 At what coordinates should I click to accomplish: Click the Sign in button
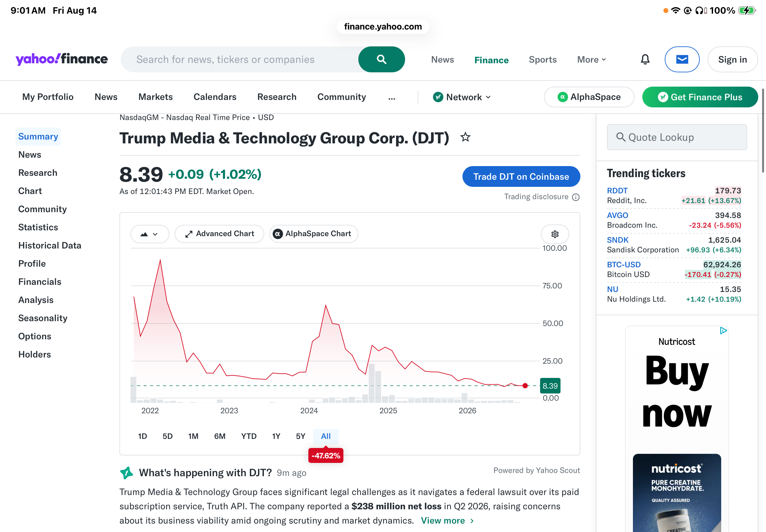pyautogui.click(x=732, y=59)
